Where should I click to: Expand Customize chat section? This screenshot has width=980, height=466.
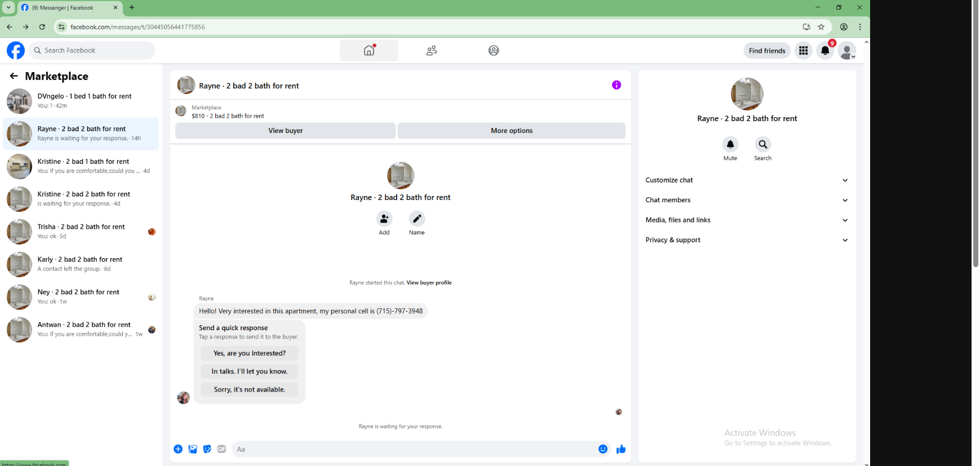[747, 180]
